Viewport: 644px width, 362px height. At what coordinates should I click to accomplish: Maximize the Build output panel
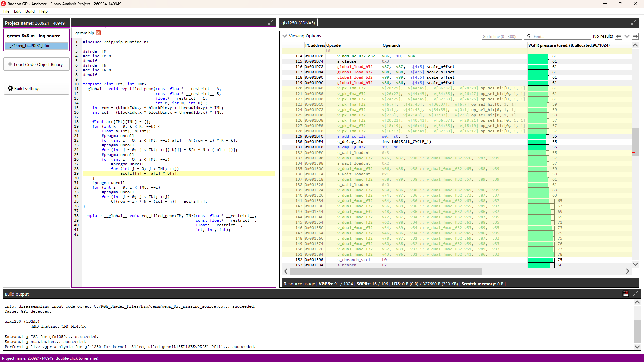point(635,294)
